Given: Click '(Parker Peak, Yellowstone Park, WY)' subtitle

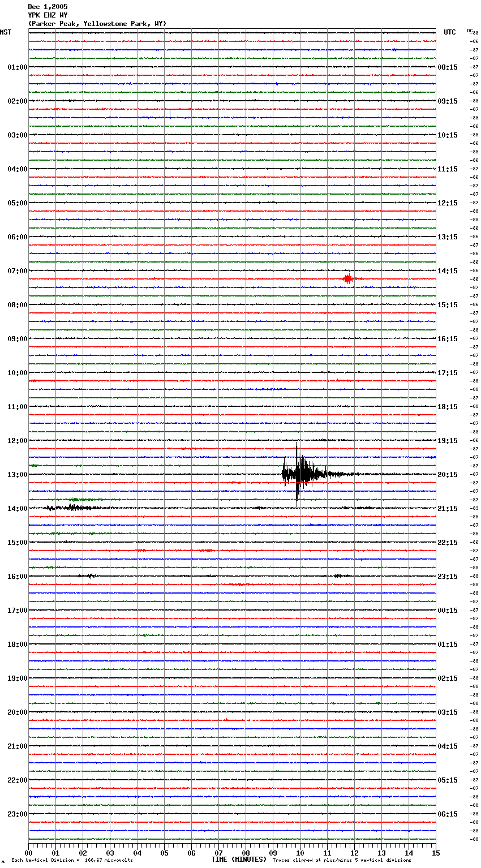Looking at the screenshot, I should tap(97, 24).
